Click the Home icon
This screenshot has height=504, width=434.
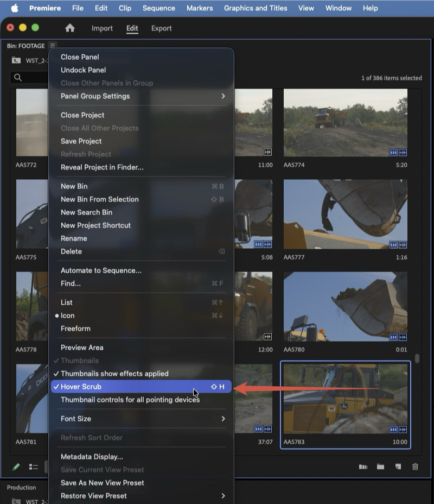pyautogui.click(x=69, y=28)
